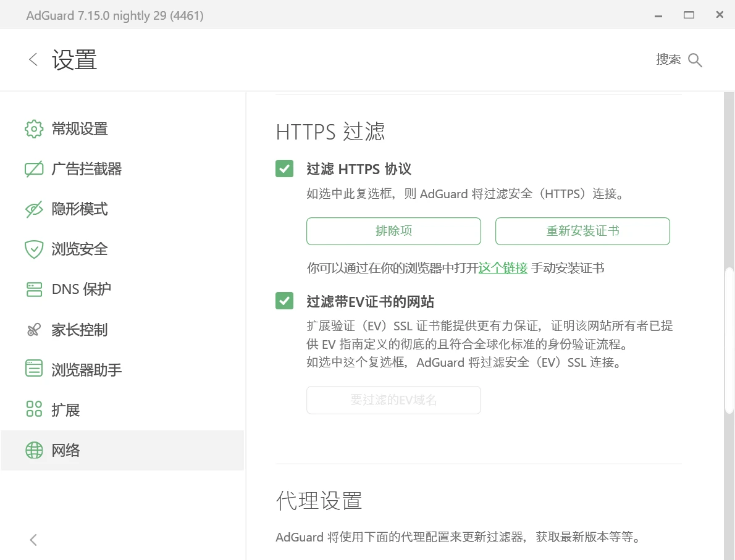Viewport: 735px width, 560px height.
Task: Collapse sidebar with bottom-left chevron
Action: [33, 540]
